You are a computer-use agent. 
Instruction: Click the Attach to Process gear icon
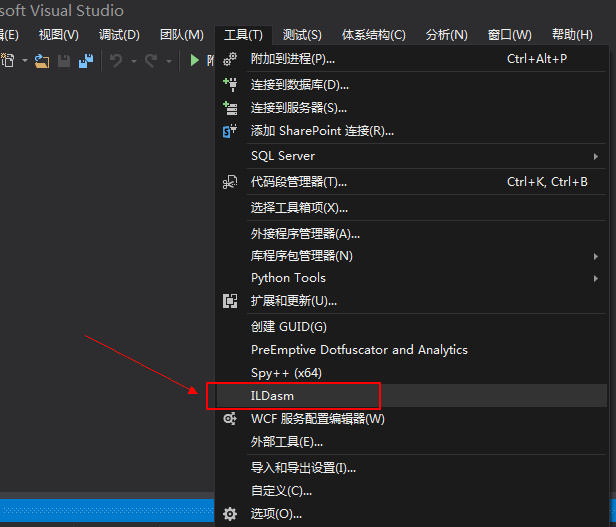pos(230,59)
